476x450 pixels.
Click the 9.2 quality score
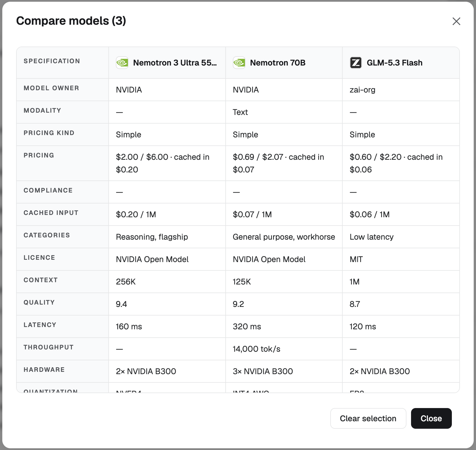coord(238,304)
